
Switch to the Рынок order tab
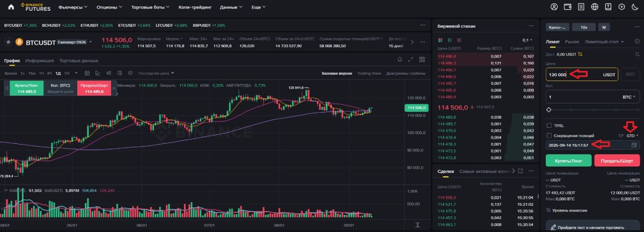pyautogui.click(x=572, y=41)
